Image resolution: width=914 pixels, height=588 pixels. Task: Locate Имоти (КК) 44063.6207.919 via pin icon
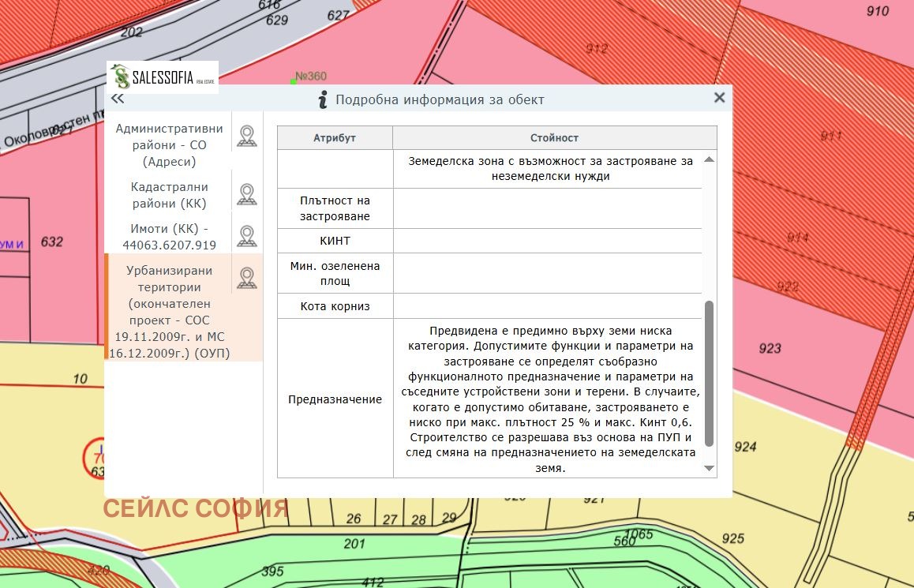(x=247, y=235)
